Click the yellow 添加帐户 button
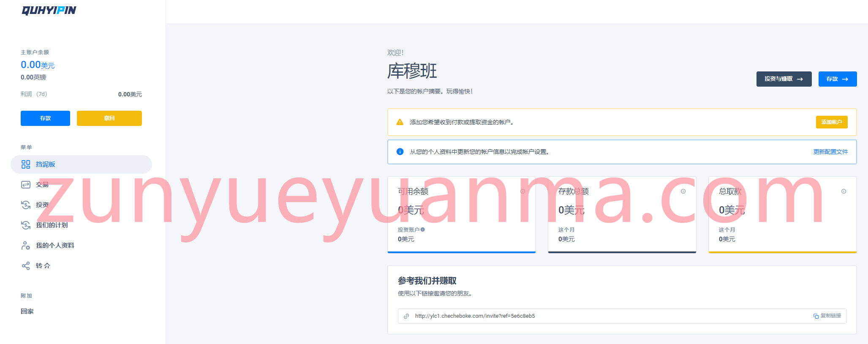 pyautogui.click(x=832, y=122)
